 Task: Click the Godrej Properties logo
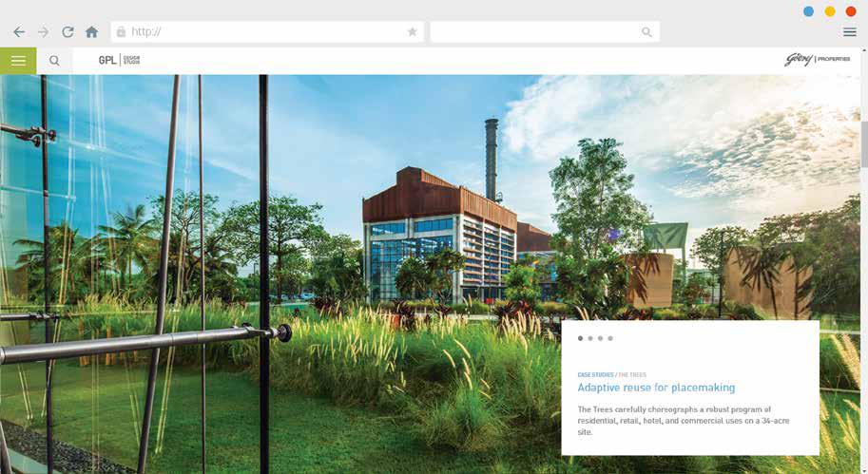(817, 59)
